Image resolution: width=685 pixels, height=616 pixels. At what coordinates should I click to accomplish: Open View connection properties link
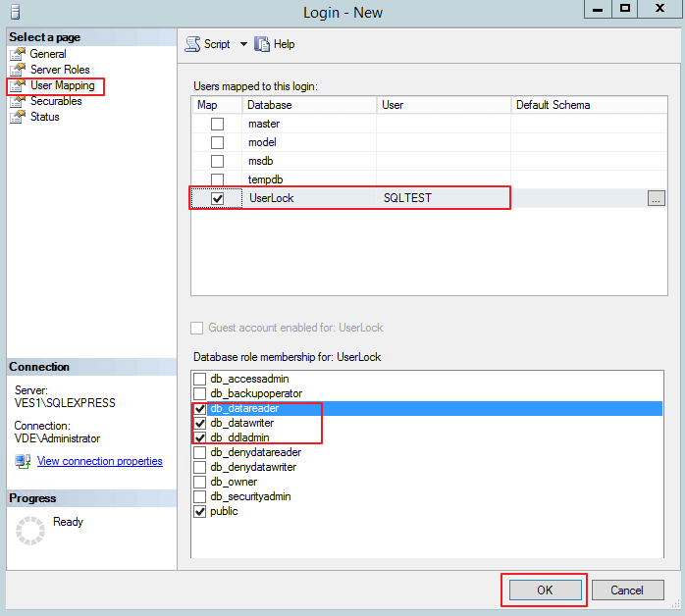click(x=99, y=461)
